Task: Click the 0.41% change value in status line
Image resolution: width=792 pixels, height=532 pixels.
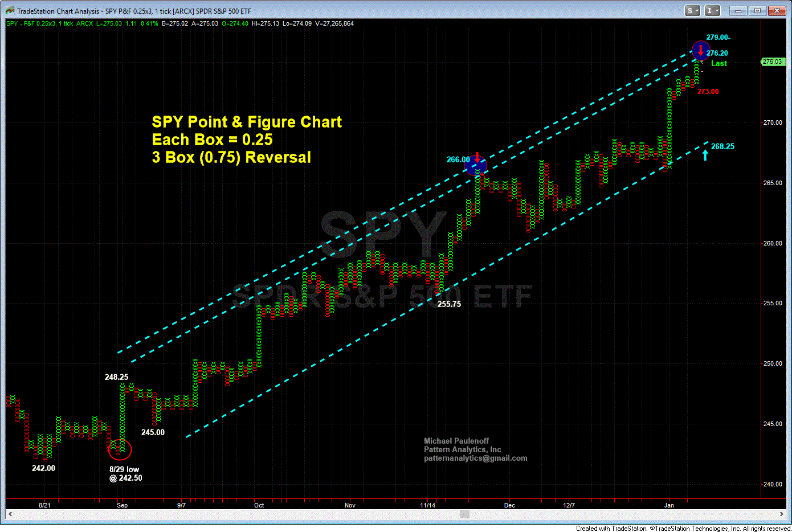Action: pyautogui.click(x=149, y=23)
